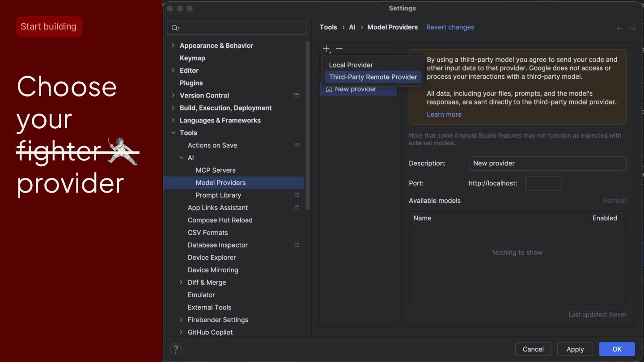Click the forward navigation arrow icon
The image size is (644, 362).
[x=632, y=28]
